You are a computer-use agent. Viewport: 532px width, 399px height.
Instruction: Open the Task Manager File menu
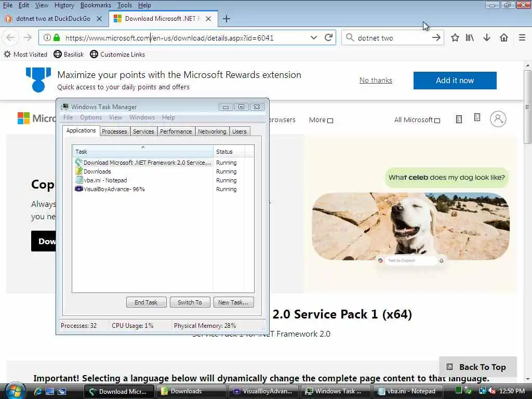68,117
